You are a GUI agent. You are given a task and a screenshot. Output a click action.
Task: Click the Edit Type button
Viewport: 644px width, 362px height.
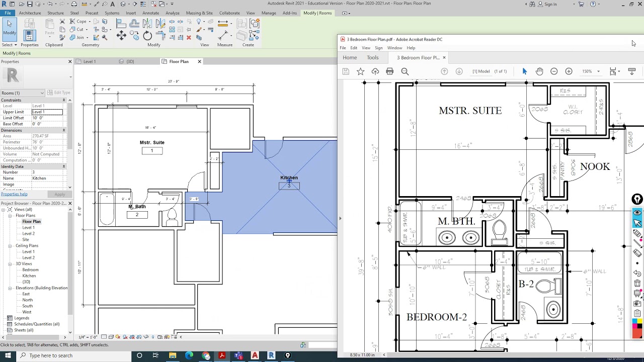tap(59, 93)
